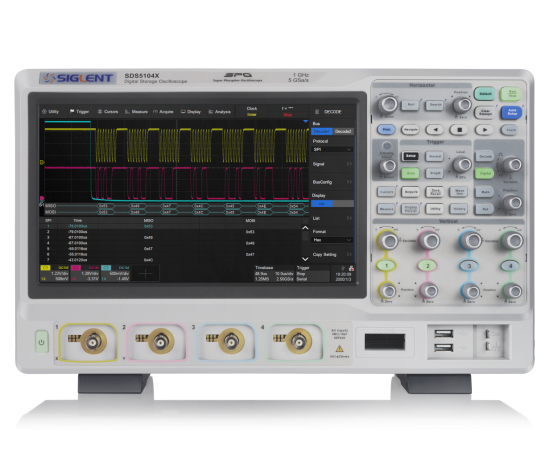
Task: Expand the BusConfig submenu
Action: [x=332, y=182]
